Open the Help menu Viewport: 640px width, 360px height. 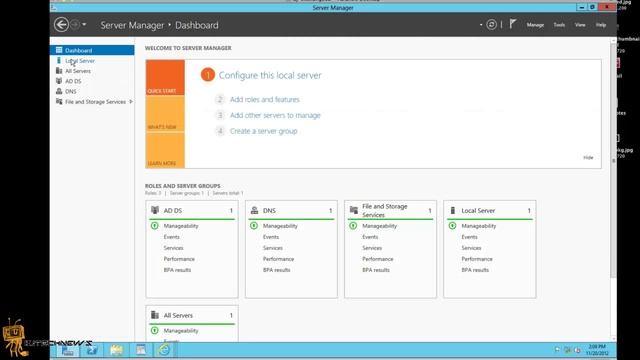601,25
